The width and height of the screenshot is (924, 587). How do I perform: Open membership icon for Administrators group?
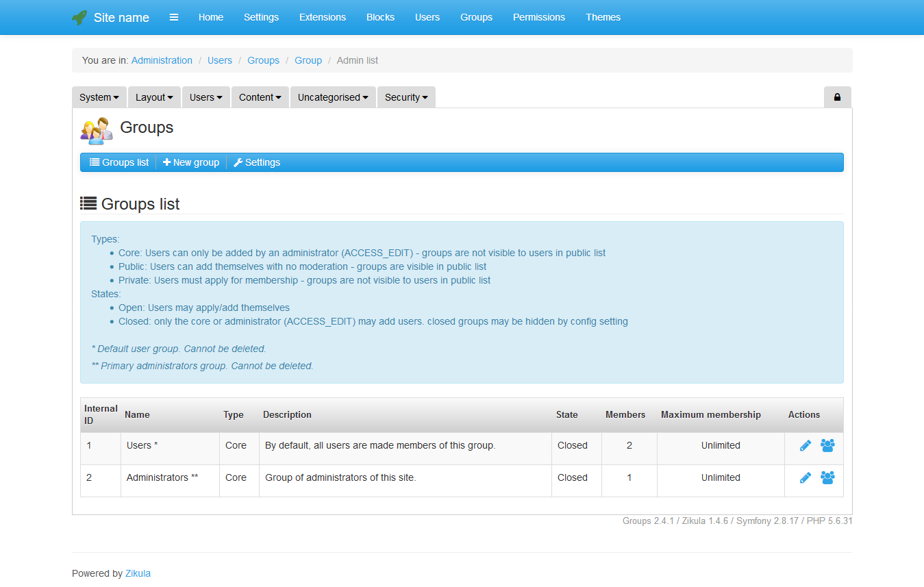tap(827, 478)
